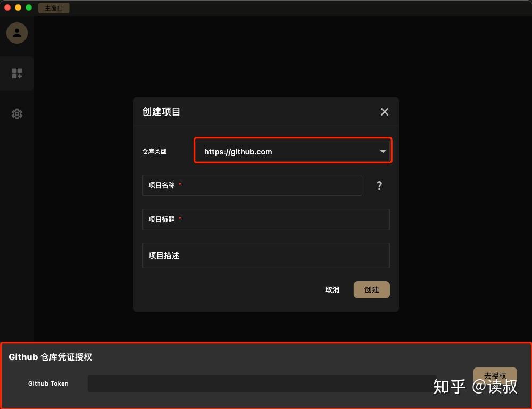Screen dimensions: 532x409
Task: Open the user avatar profile icon
Action: pos(17,33)
